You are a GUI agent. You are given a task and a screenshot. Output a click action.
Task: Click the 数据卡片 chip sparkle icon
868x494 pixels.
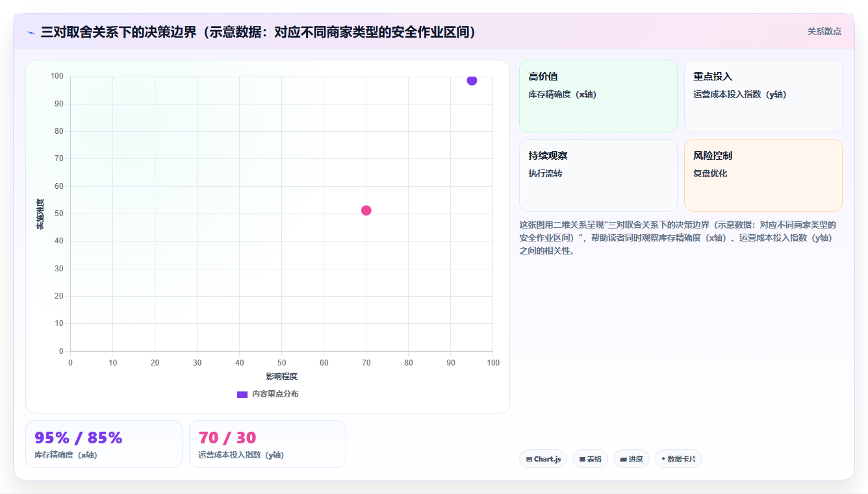coord(663,459)
